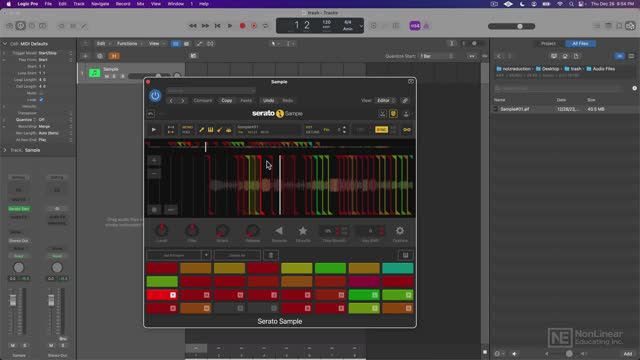Go to previous preset with left chevron
Image resolution: width=640 pixels, height=360 pixels.
[x=171, y=100]
